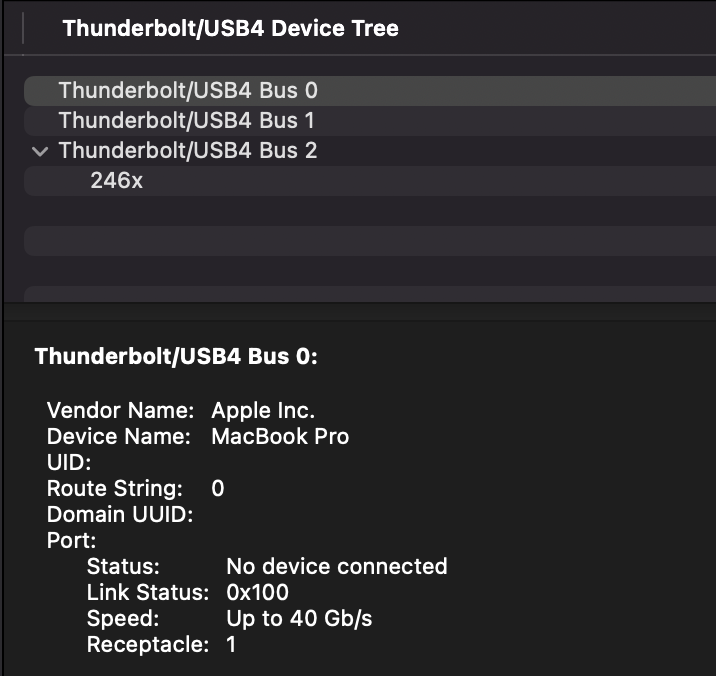Click the UID label
This screenshot has height=676, width=716.
click(x=69, y=463)
